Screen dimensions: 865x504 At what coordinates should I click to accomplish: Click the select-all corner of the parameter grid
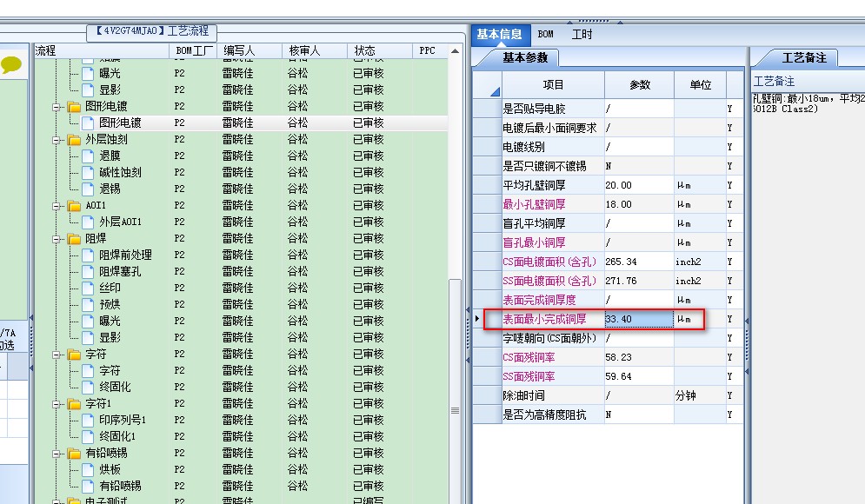[x=487, y=85]
